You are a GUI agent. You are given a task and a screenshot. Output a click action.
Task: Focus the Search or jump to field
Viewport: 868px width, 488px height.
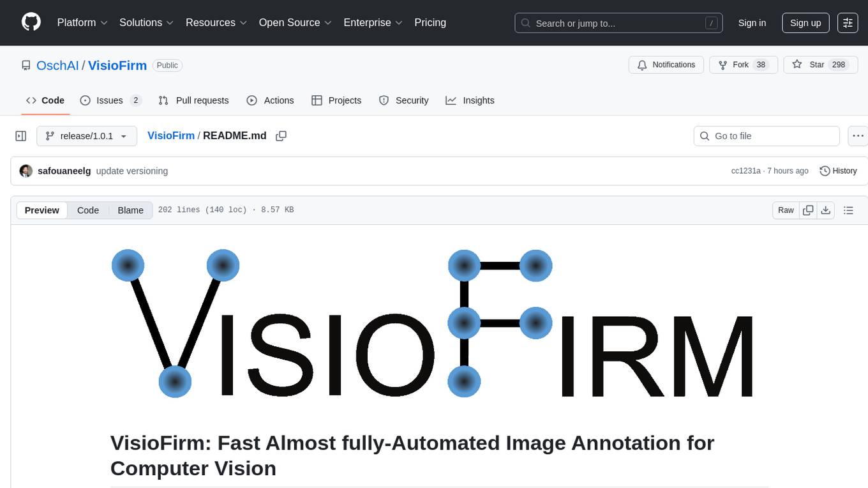(x=618, y=23)
